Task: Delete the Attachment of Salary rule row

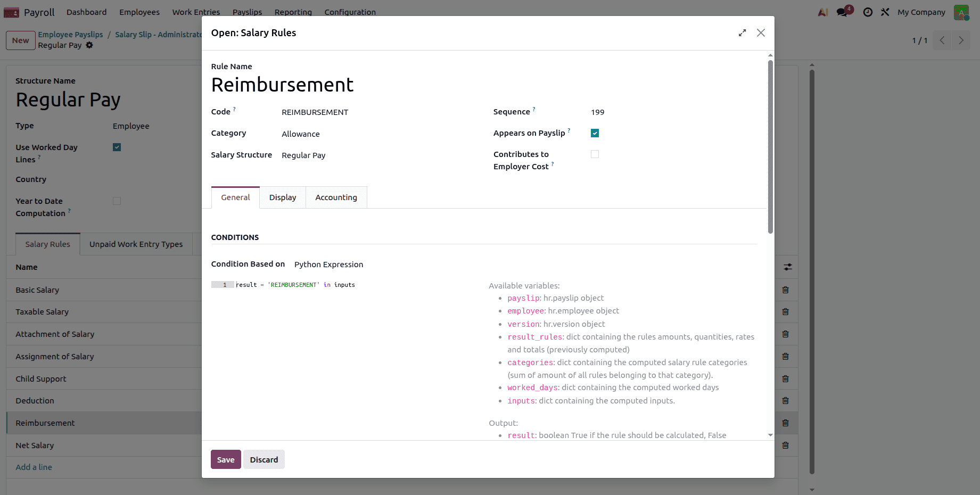Action: tap(785, 334)
